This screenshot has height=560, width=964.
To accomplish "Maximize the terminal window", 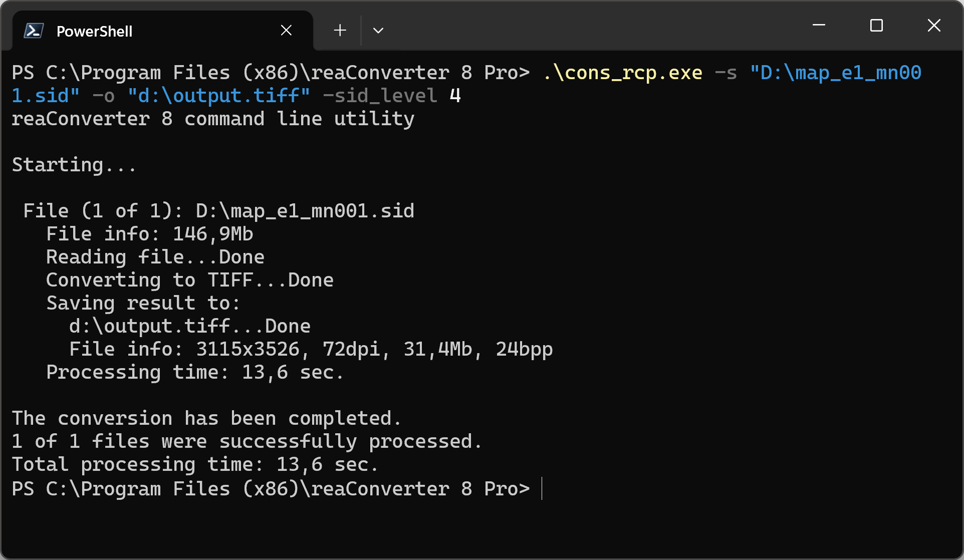I will pos(876,25).
